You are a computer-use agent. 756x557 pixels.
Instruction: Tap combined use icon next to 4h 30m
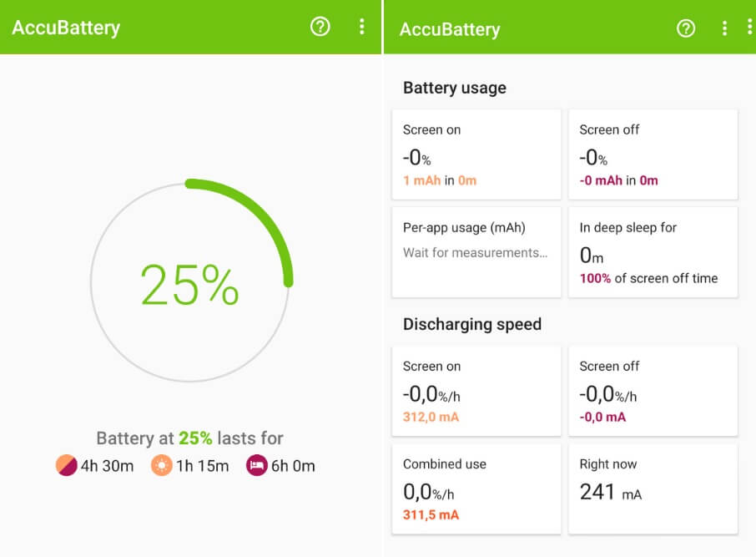tap(67, 465)
